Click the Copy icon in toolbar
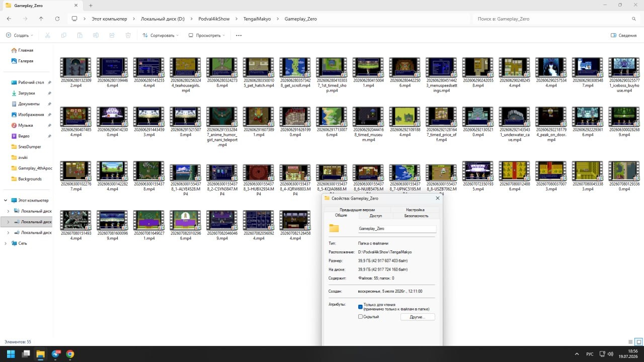Viewport: 644px width, 362px height. (64, 36)
